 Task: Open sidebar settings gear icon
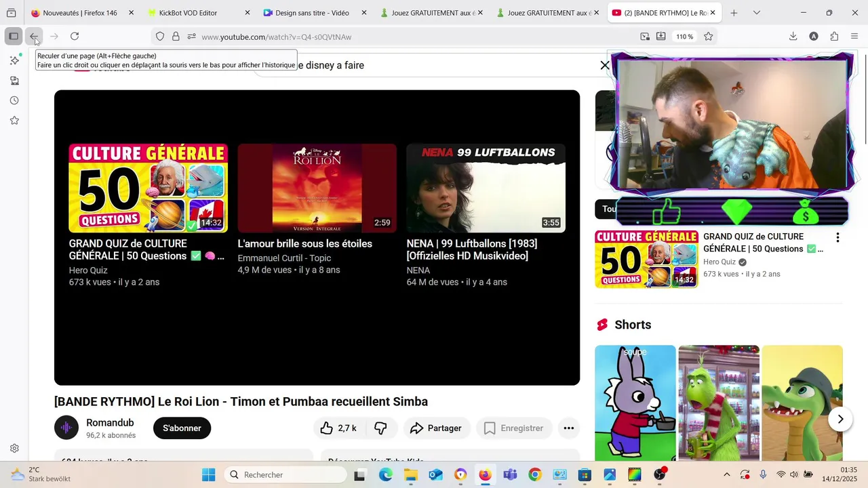[x=14, y=448]
